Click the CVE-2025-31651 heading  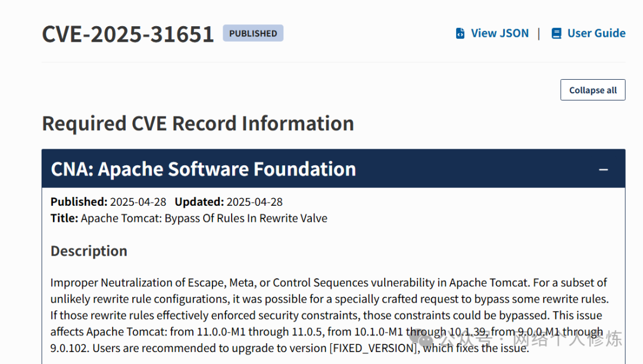[x=128, y=33]
